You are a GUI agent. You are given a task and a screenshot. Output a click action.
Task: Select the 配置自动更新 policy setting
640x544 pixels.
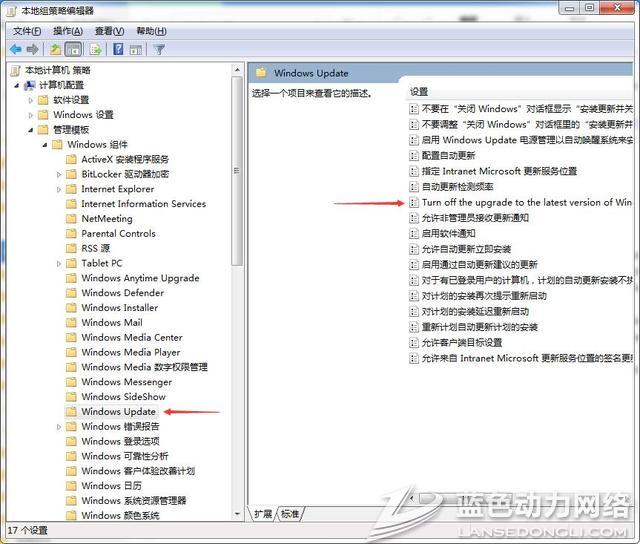click(448, 156)
